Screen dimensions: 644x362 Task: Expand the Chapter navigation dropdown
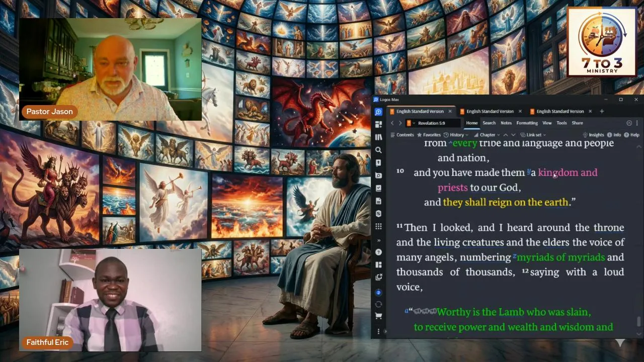[x=487, y=135]
